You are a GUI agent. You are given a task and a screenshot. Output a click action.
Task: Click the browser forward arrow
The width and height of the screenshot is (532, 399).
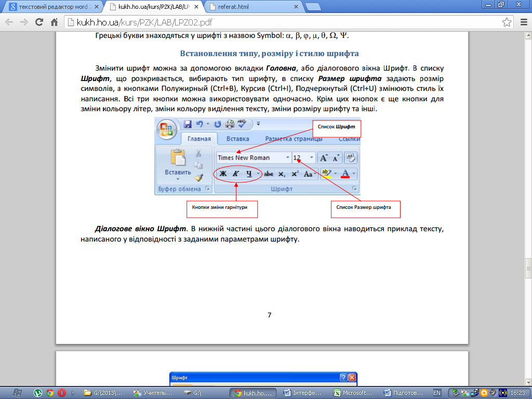click(24, 22)
